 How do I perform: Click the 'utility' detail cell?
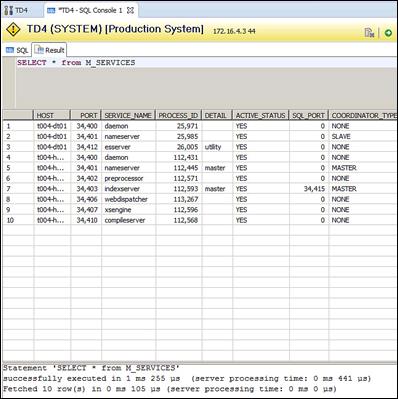217,147
